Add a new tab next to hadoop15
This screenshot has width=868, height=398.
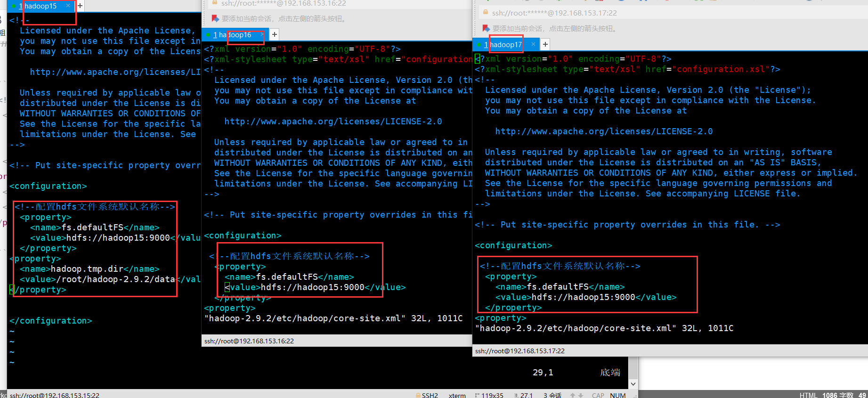(x=80, y=6)
